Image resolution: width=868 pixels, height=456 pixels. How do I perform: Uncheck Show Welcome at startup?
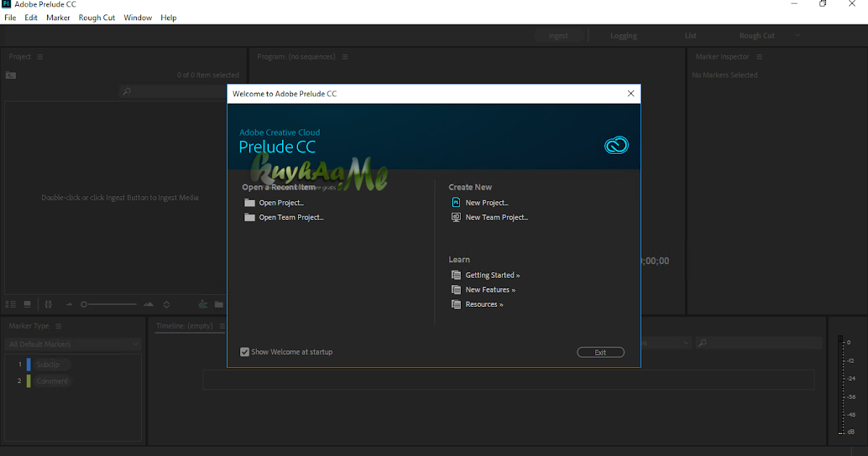tap(244, 351)
